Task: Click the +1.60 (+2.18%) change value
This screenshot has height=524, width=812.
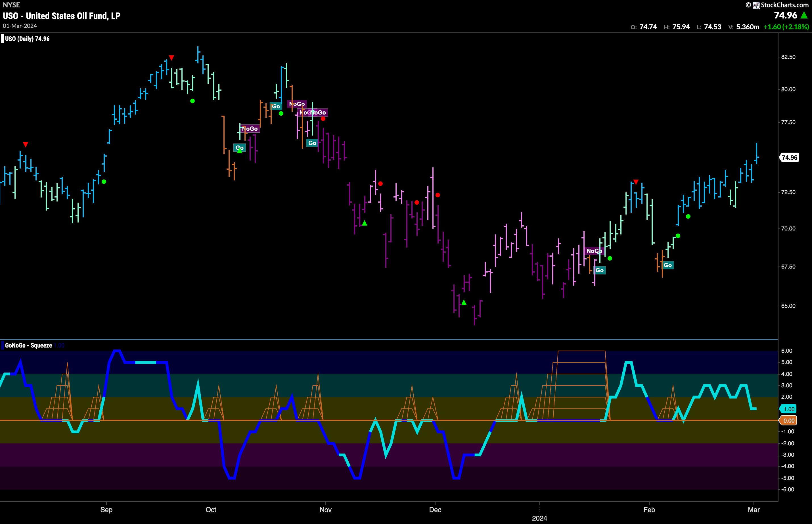Action: [786, 27]
